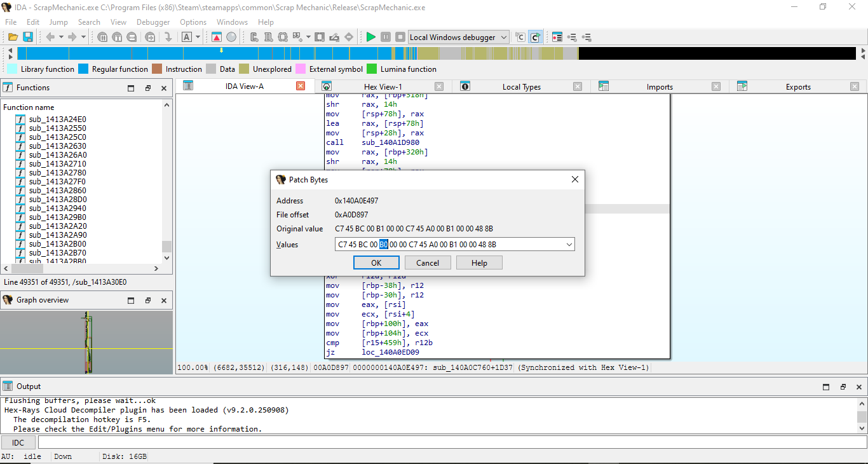Click the Help button in Patch Bytes
Viewport: 868px width, 464px height.
(479, 263)
